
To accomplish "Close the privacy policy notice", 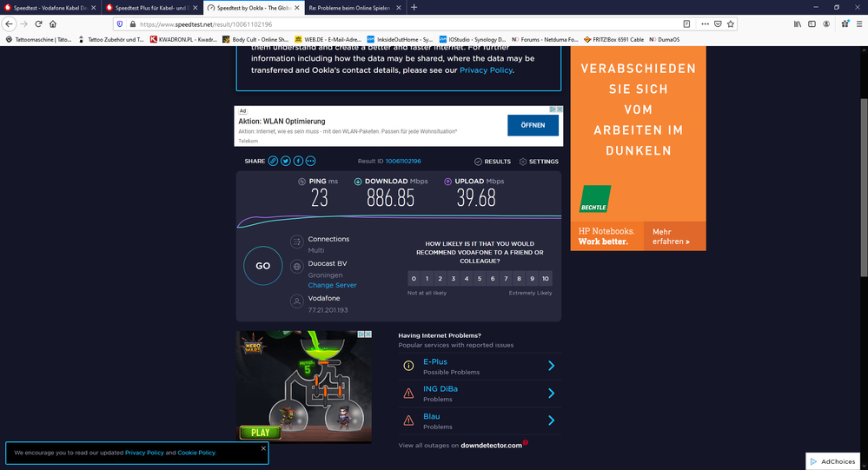I will 263,448.
